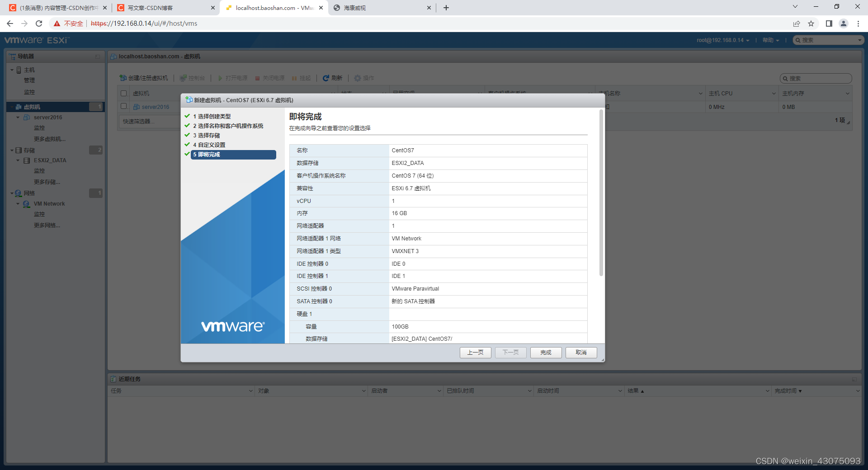Click the 操作 actions gear icon
The image size is (868, 470).
[x=357, y=78]
